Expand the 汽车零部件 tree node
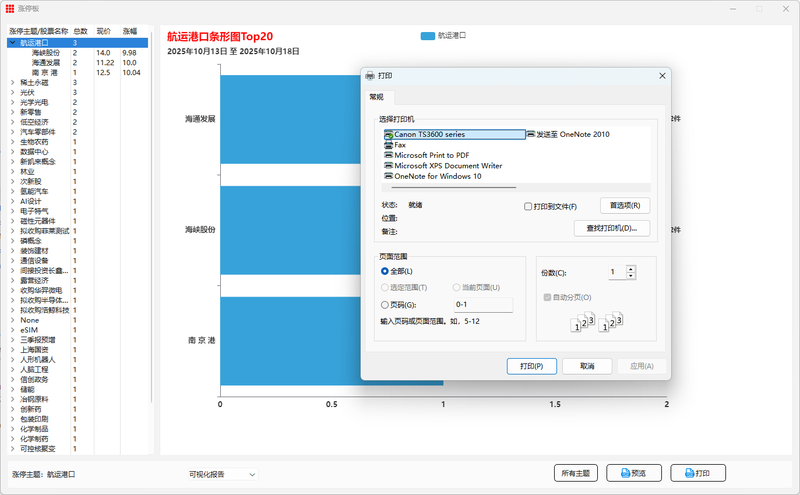The height and width of the screenshot is (495, 800). (x=13, y=132)
